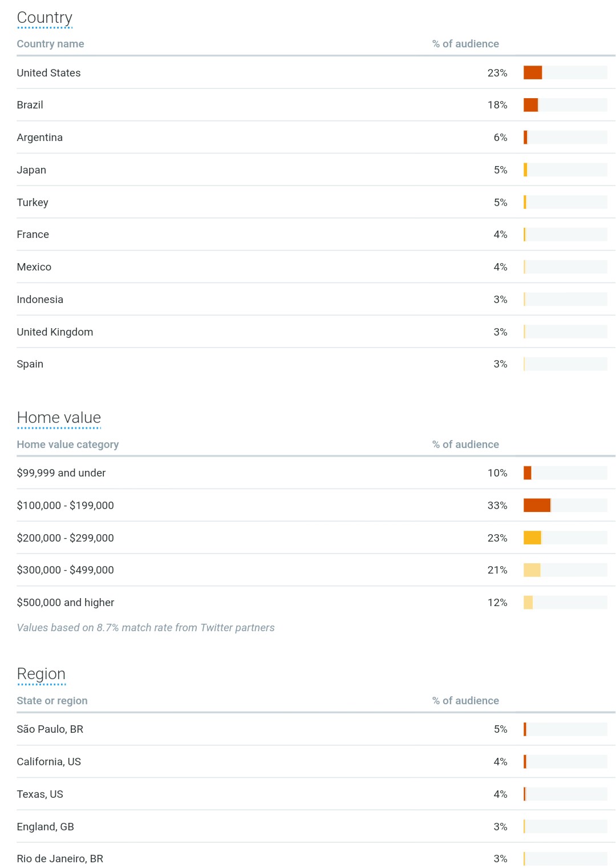
Task: Click the State or region column header
Action: (52, 701)
